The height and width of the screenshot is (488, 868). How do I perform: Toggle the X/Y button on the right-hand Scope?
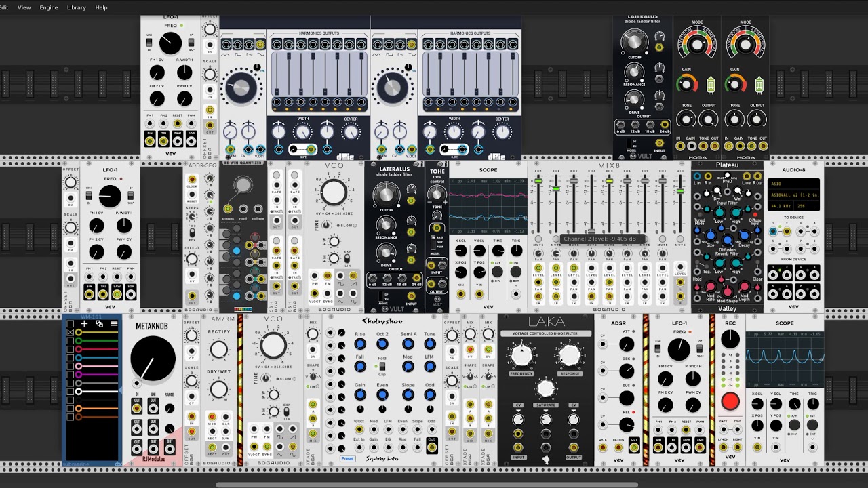[794, 424]
